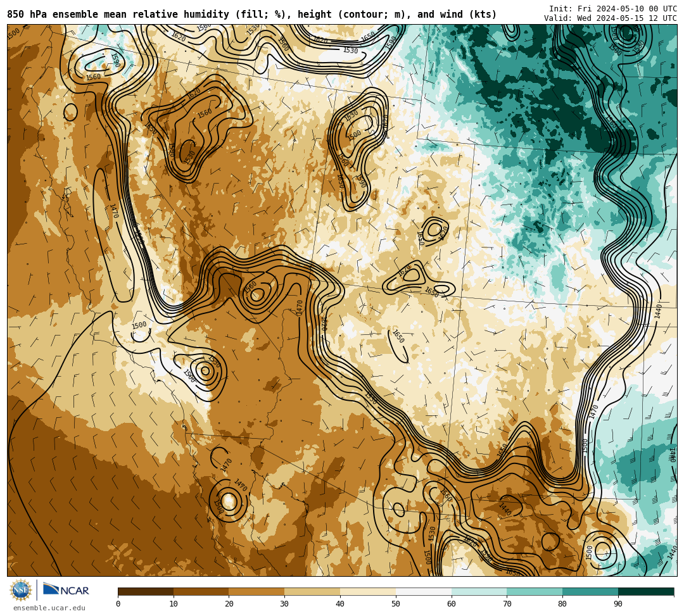This screenshot has height=616, width=684.
Task: Click the colorbar tick label 0
Action: [118, 604]
